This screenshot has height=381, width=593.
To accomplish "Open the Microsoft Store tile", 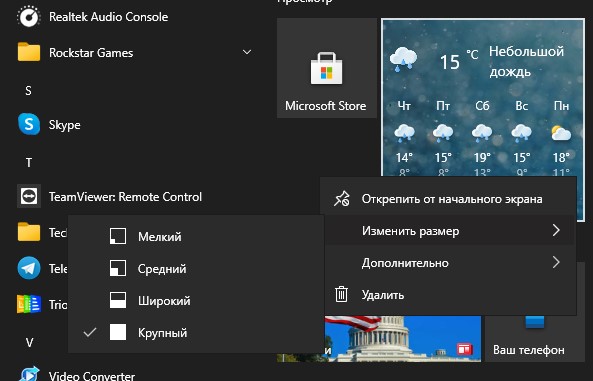I will 327,68.
